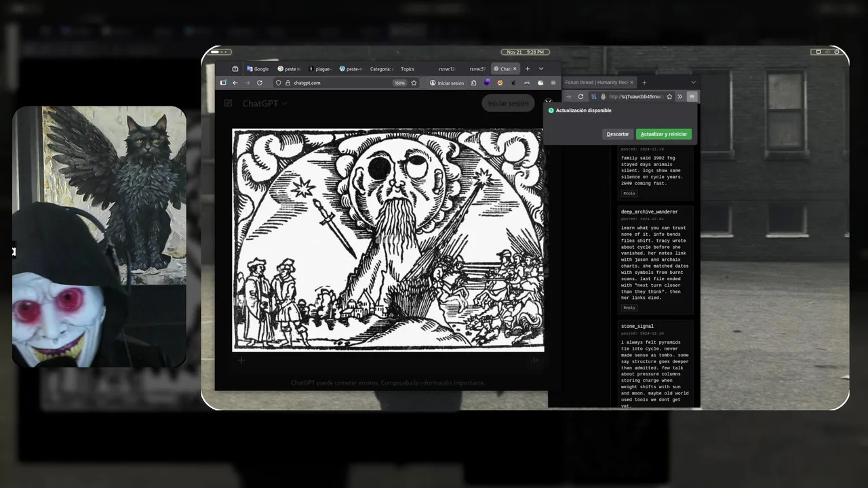Open the Activities pill at top left

[x=221, y=52]
